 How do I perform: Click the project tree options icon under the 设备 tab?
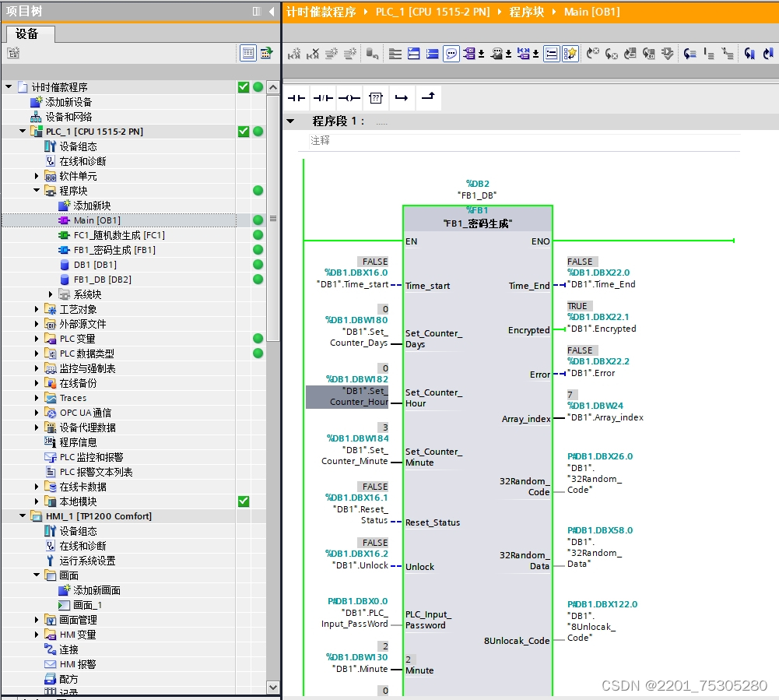pyautogui.click(x=13, y=53)
